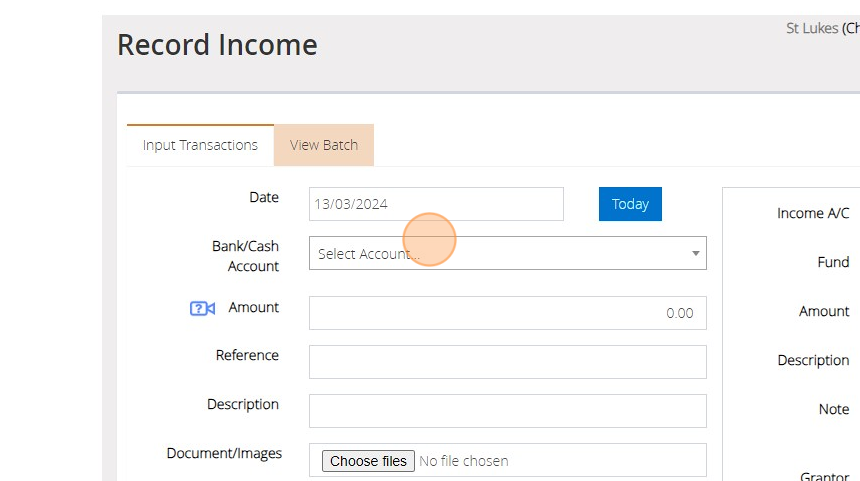860x481 pixels.
Task: Click the Income A/C label
Action: pos(813,213)
